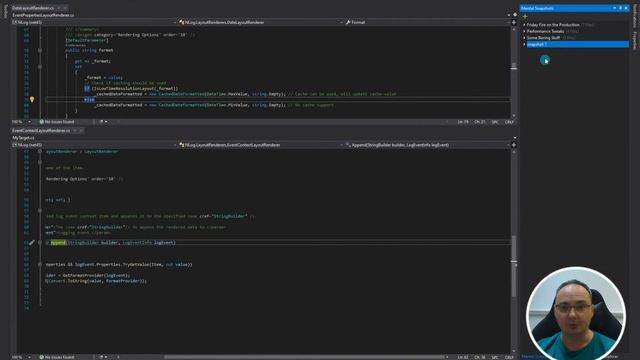Viewport: 640px width, 360px height.
Task: Open the NLog project dropdown in the top editor
Action: click(94, 22)
